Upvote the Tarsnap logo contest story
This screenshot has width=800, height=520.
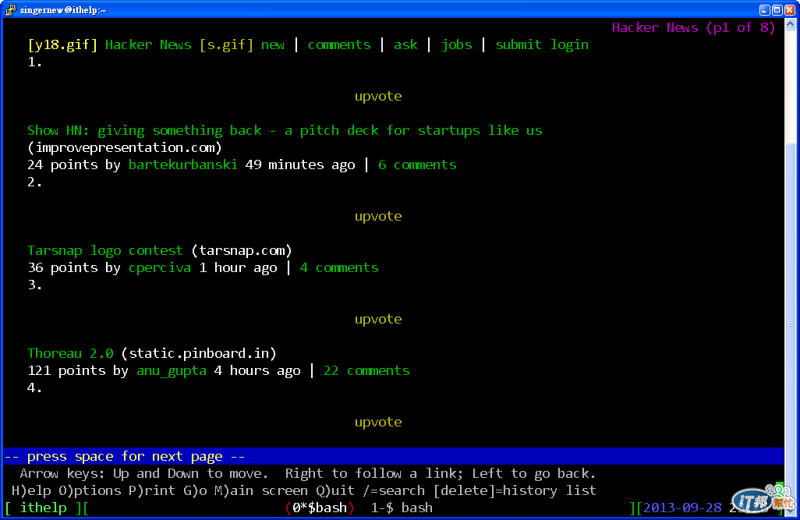tap(378, 216)
